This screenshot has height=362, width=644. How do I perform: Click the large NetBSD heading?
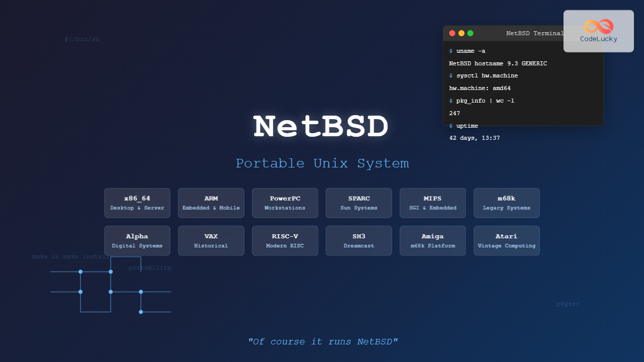tap(321, 127)
